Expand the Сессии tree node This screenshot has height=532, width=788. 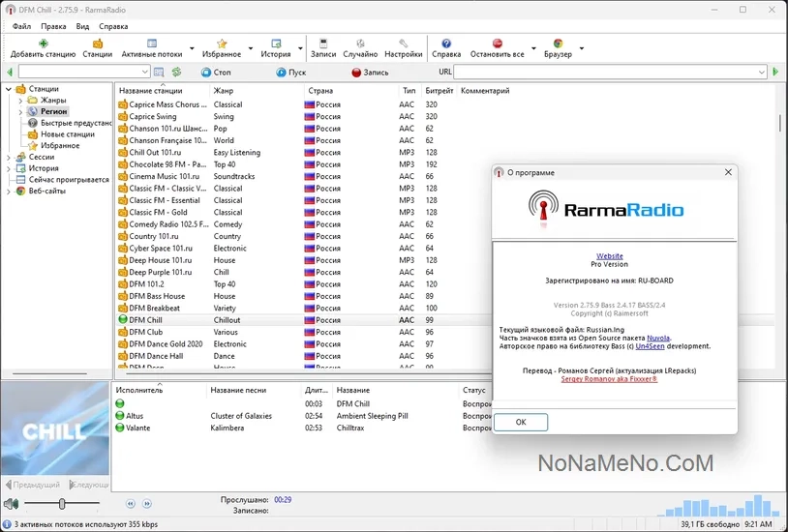9,157
